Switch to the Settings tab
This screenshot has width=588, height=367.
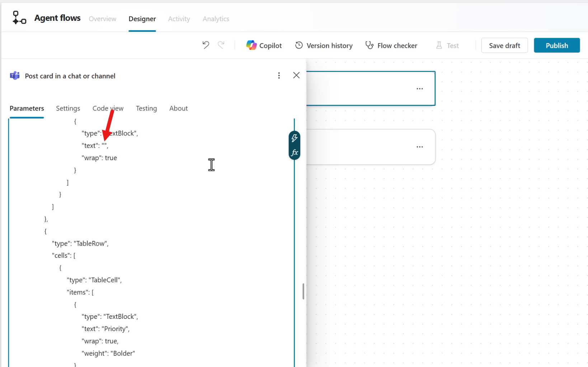[x=68, y=108]
